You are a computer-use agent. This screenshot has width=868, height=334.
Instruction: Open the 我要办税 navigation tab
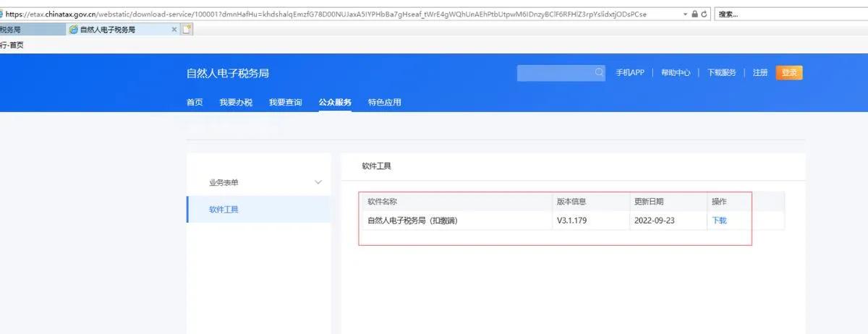[x=236, y=103]
